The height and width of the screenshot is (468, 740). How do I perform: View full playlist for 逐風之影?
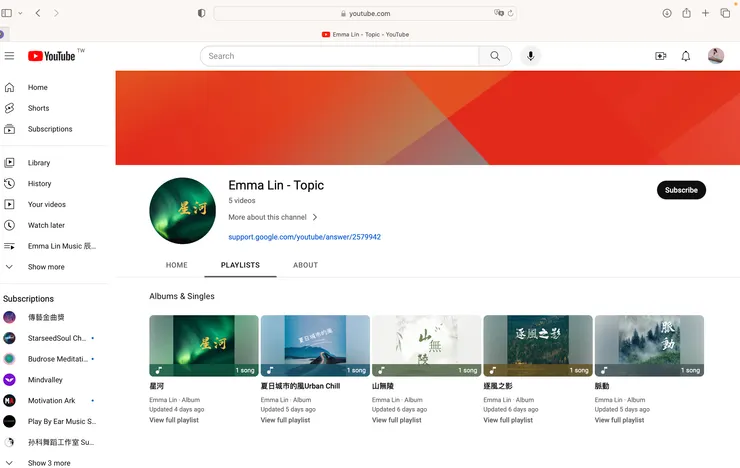coord(508,420)
